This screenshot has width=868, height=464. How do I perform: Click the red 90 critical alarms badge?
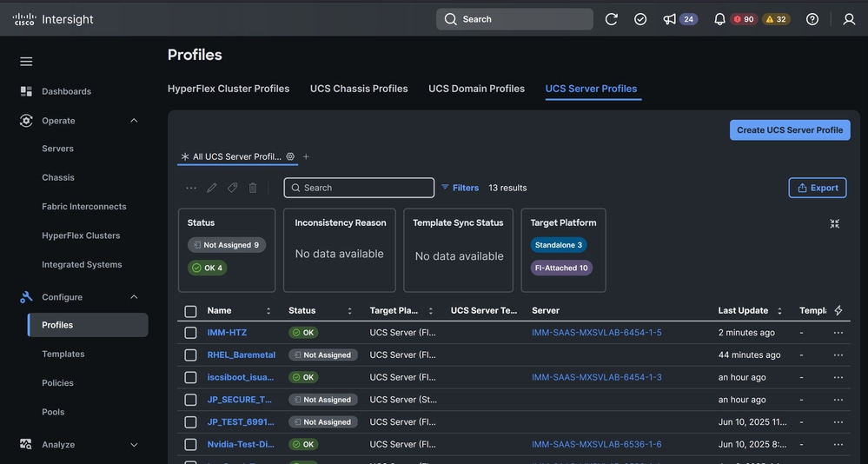744,19
